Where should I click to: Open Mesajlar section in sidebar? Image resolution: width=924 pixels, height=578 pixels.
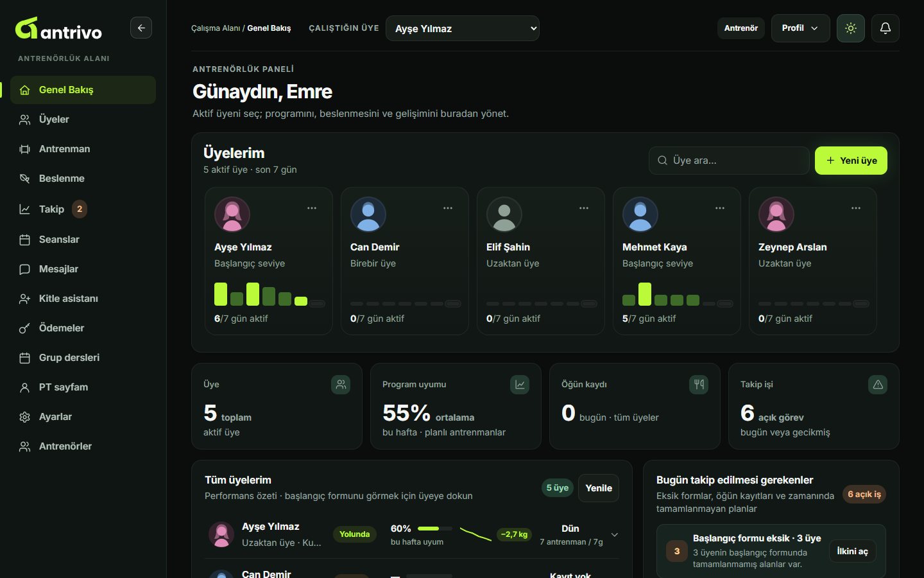(x=83, y=269)
